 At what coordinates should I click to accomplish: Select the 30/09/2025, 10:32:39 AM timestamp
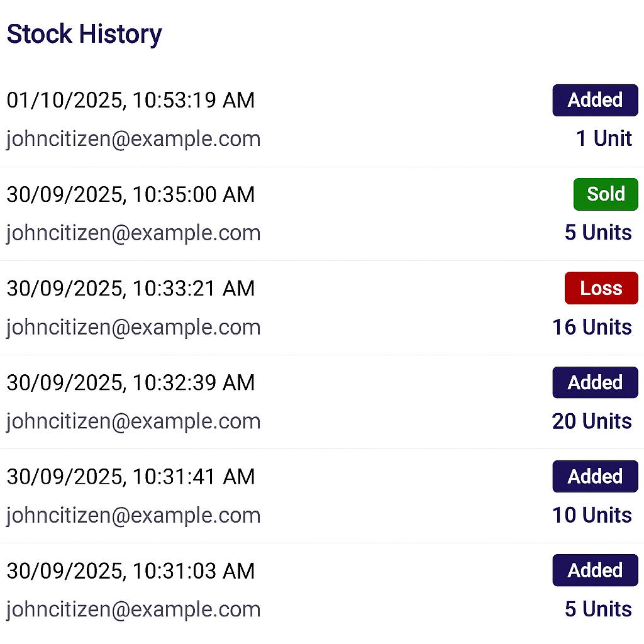pyautogui.click(x=131, y=382)
